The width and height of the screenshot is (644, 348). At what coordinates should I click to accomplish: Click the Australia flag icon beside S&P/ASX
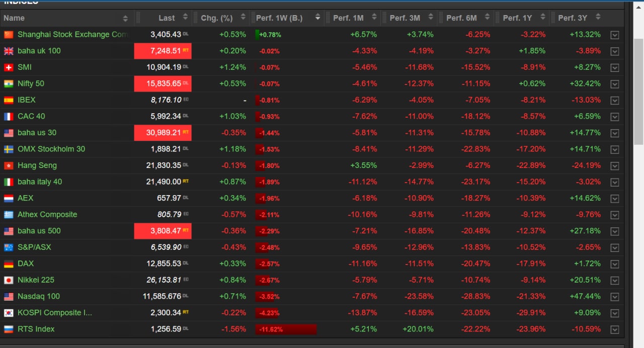point(9,247)
